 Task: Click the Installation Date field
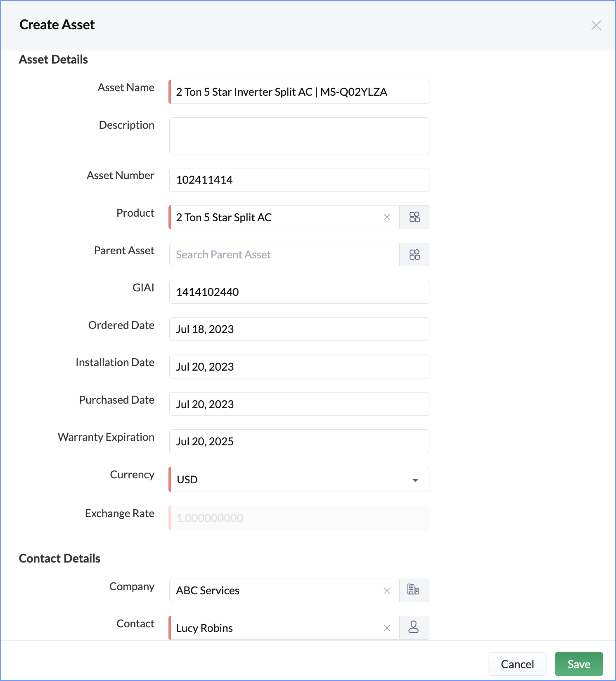(x=299, y=367)
